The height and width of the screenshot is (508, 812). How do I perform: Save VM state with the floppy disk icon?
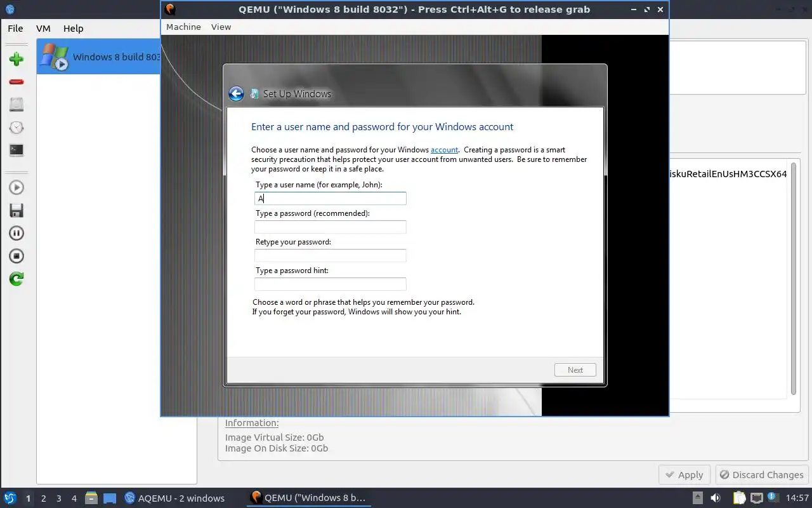[x=16, y=210]
